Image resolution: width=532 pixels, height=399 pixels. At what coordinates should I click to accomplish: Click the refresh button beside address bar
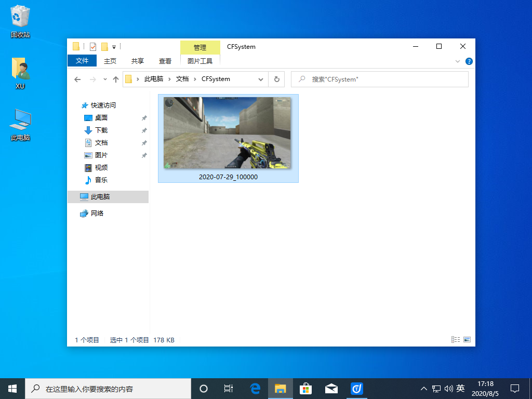[x=276, y=79]
